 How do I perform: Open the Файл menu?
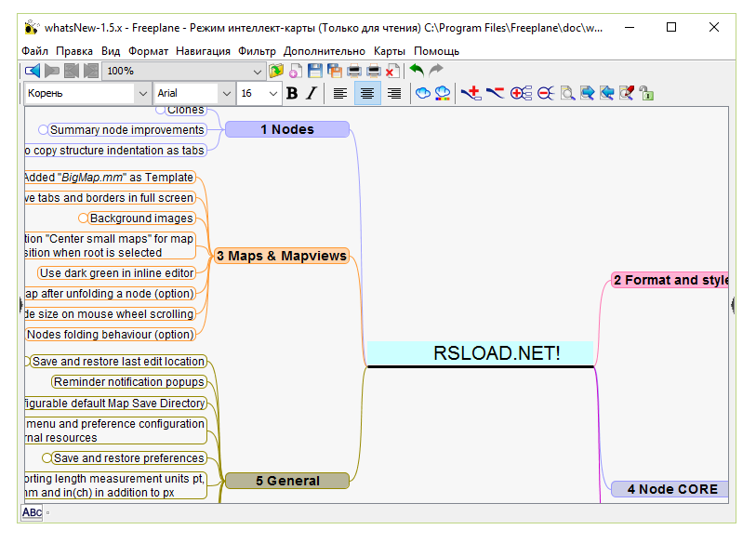point(34,51)
